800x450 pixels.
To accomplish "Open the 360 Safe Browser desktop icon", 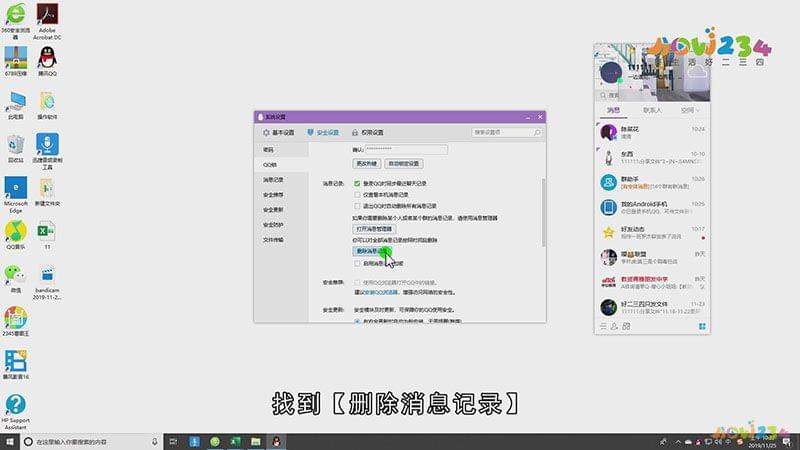I will click(16, 20).
